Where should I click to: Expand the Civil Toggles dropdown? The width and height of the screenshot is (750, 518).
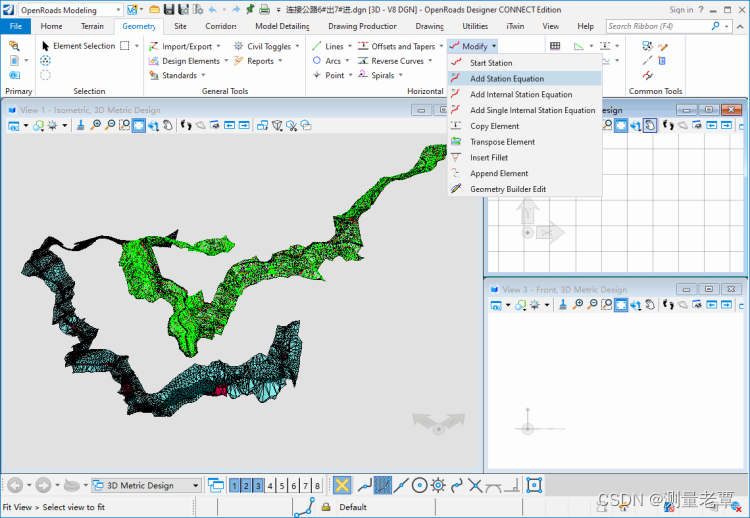click(266, 46)
